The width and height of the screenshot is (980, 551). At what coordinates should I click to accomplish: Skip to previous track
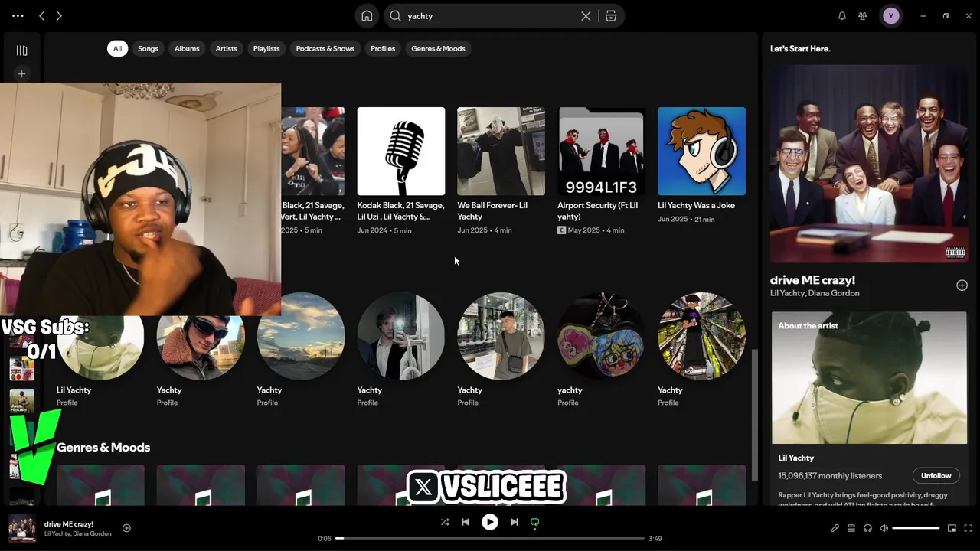(x=465, y=522)
